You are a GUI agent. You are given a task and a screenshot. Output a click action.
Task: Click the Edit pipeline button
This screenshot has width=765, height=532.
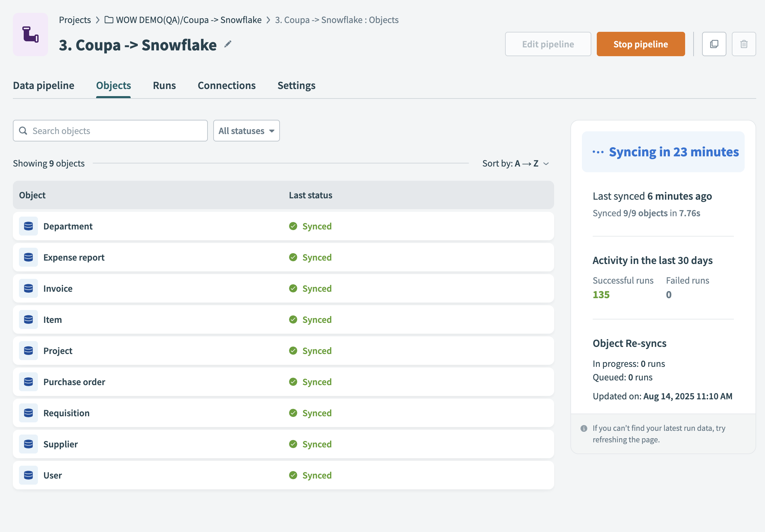pyautogui.click(x=548, y=44)
